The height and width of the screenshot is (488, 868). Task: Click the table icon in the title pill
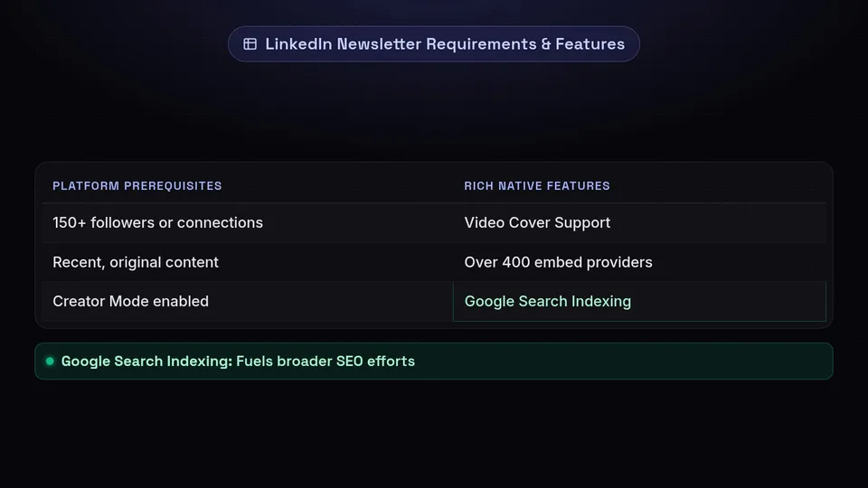point(250,43)
